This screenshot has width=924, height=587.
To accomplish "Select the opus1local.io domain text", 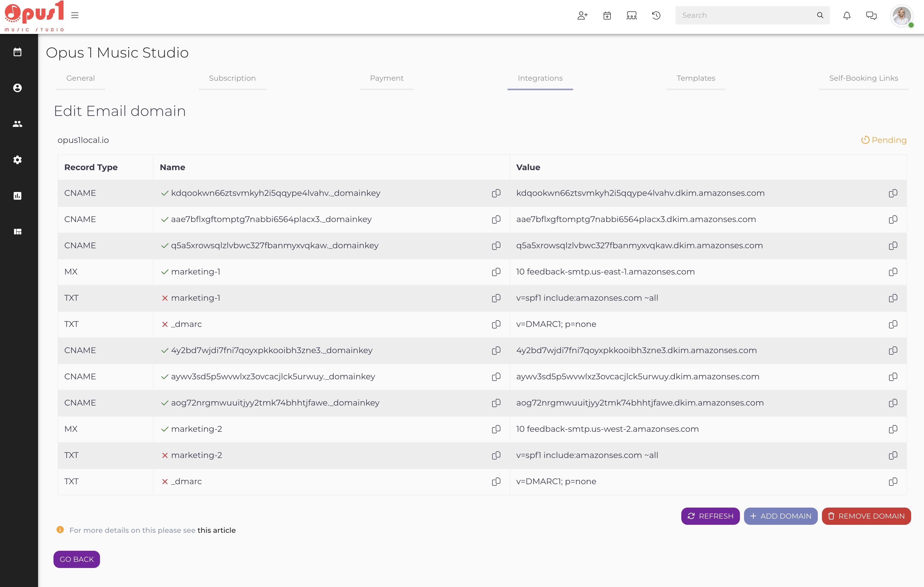I will [83, 140].
